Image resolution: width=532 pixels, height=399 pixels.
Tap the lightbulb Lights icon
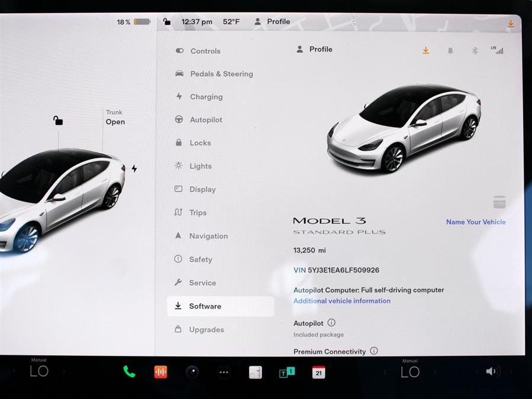click(179, 166)
